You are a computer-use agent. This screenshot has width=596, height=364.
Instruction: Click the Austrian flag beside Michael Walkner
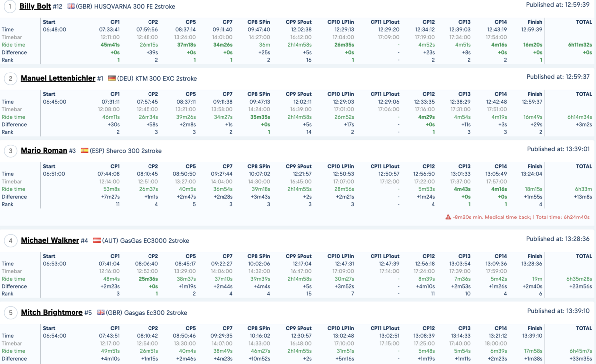coord(97,241)
